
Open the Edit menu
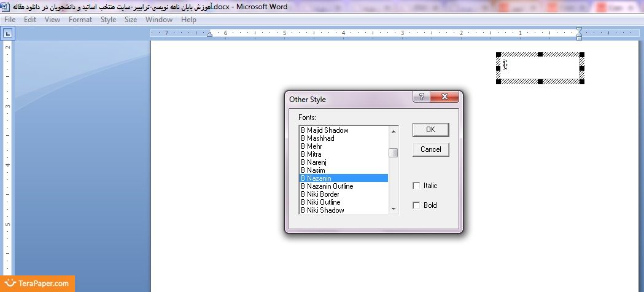pos(30,19)
